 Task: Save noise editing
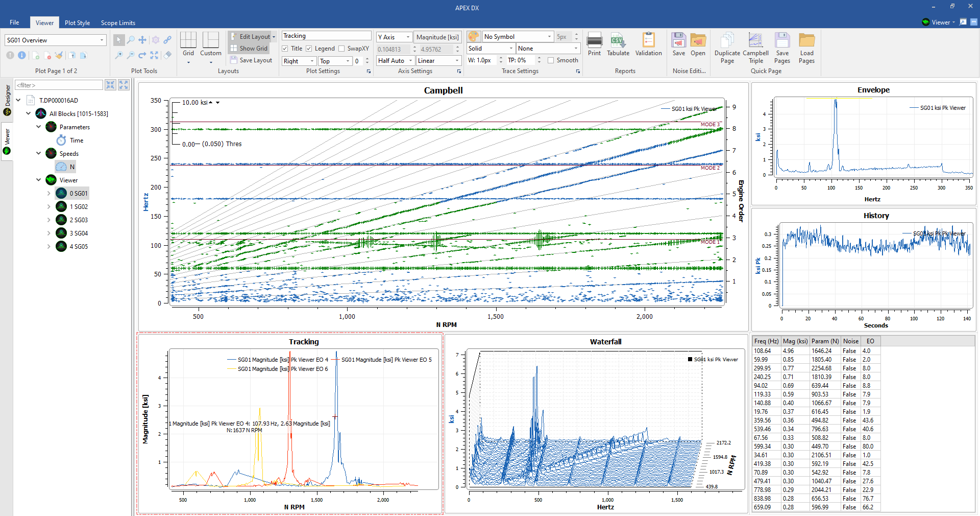point(679,44)
